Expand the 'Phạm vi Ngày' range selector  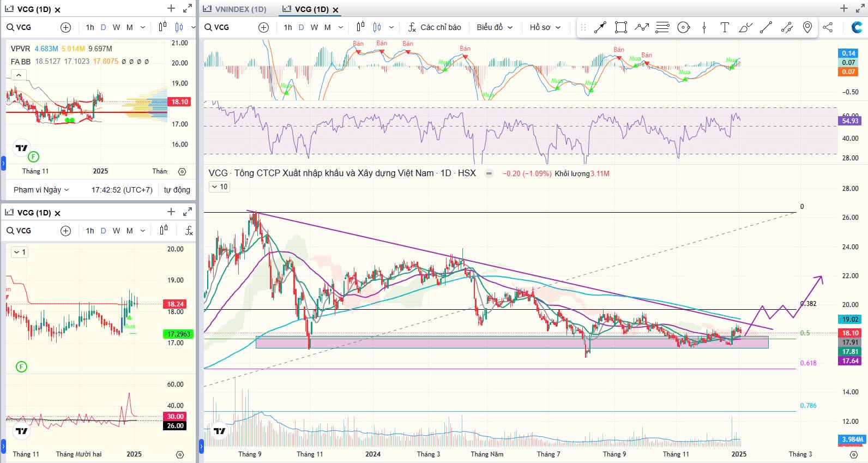coord(41,190)
